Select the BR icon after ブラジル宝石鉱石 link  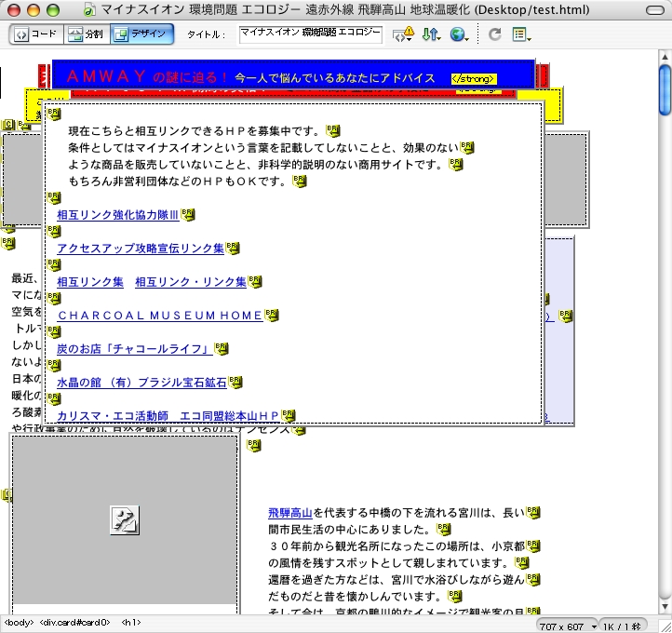click(235, 382)
